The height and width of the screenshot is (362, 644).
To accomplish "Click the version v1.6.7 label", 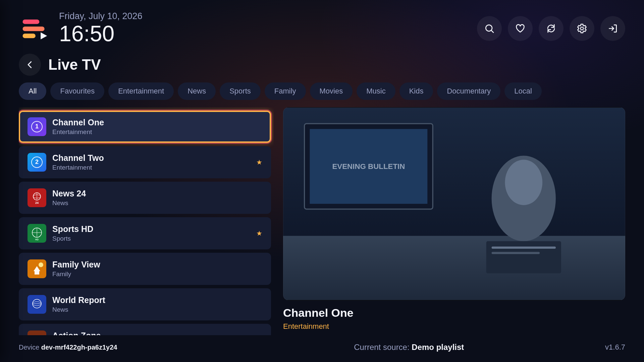I will 615,347.
